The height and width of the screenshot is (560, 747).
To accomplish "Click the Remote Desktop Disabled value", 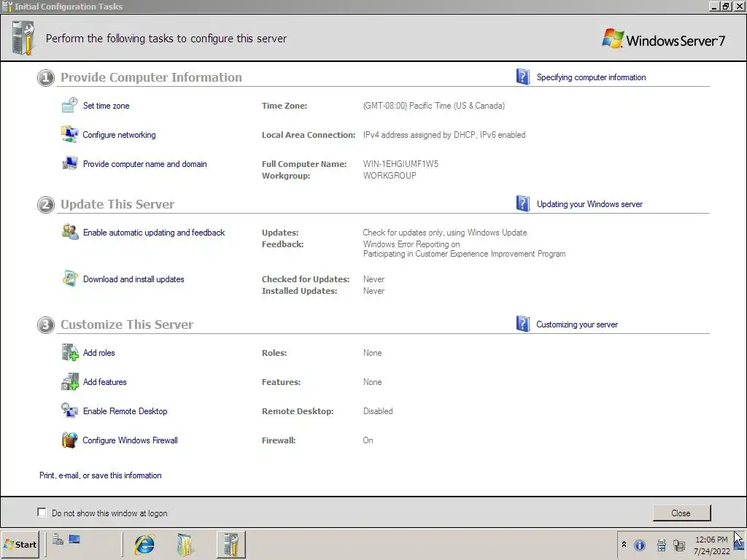I will point(378,411).
